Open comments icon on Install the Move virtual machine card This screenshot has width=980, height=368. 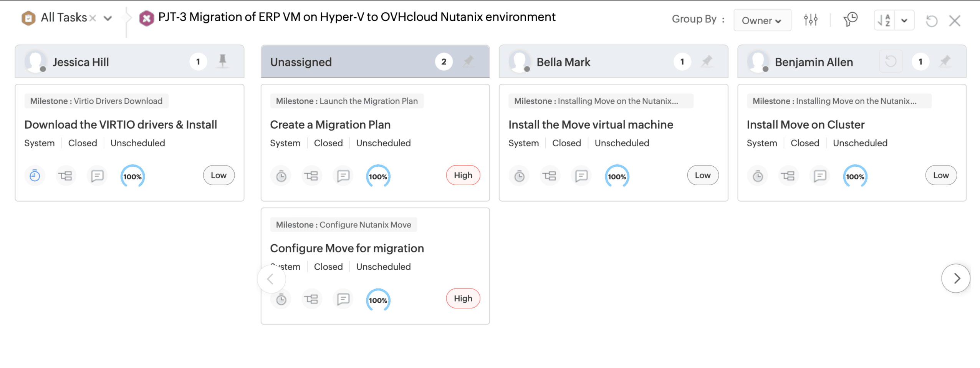click(581, 176)
